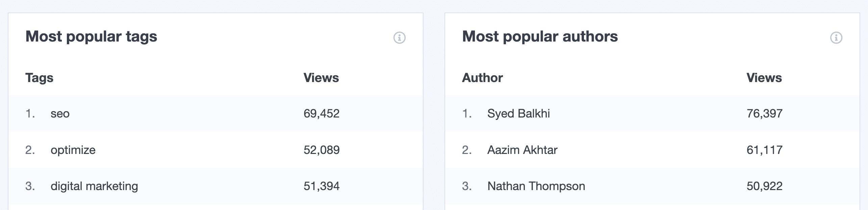Click the 51,394 views value
Viewport: 868px width, 210px height.
tap(321, 186)
